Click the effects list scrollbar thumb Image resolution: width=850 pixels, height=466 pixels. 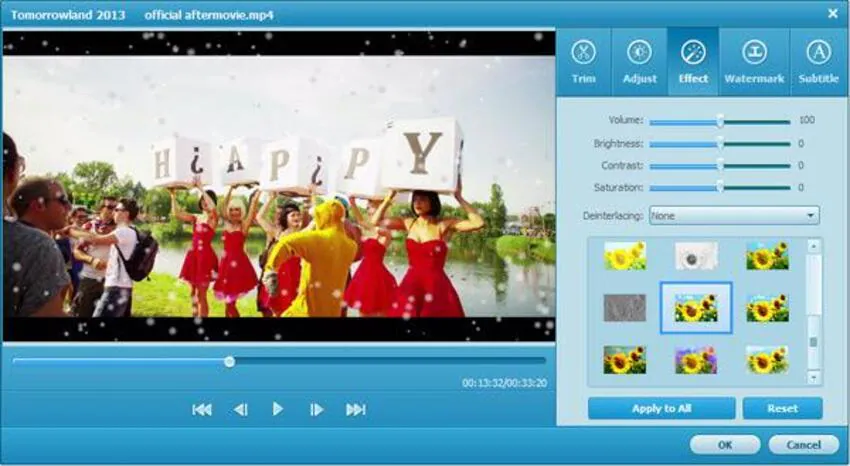[x=813, y=342]
